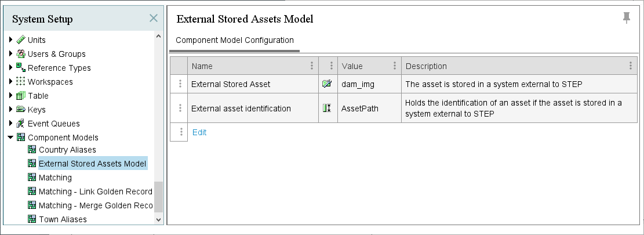Open the Name column options menu
The height and width of the screenshot is (235, 644).
tap(312, 66)
